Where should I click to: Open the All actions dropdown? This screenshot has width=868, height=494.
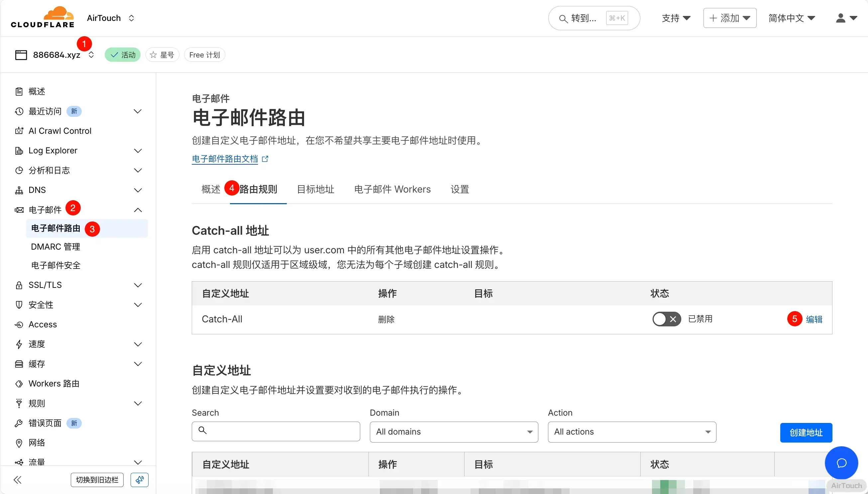pos(632,432)
